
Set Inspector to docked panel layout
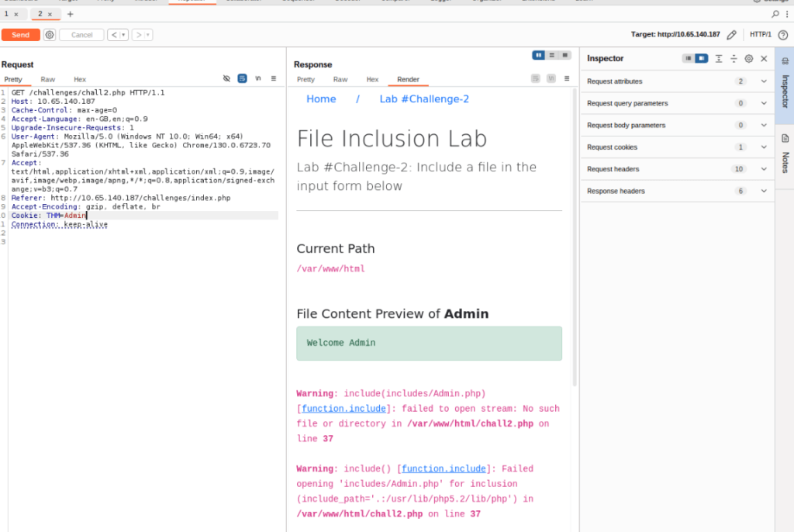click(701, 58)
